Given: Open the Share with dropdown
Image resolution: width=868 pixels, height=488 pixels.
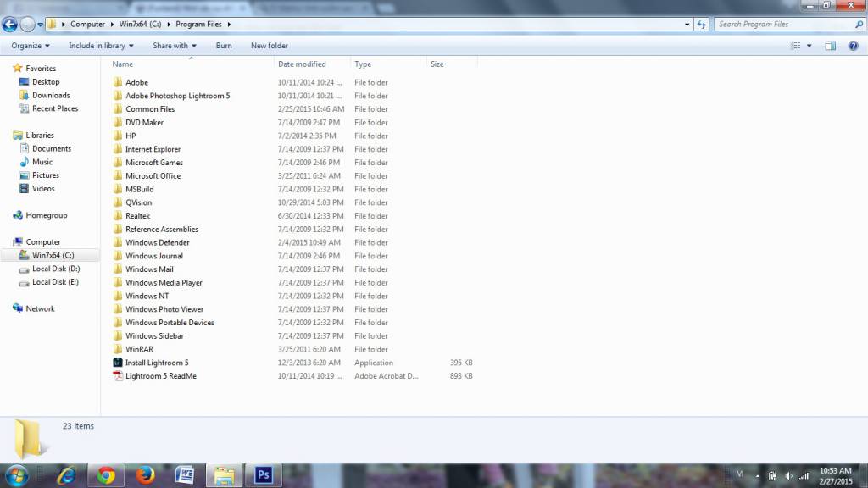Looking at the screenshot, I should point(175,46).
